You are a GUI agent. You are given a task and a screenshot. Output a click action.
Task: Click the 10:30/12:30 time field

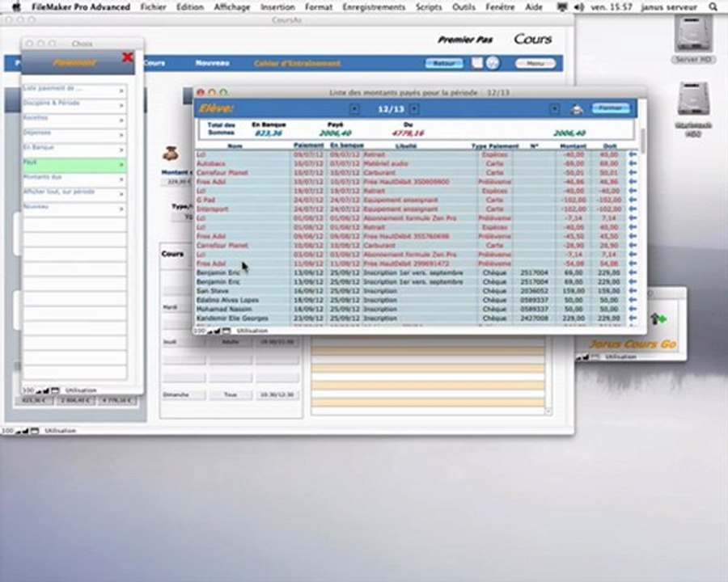(277, 394)
